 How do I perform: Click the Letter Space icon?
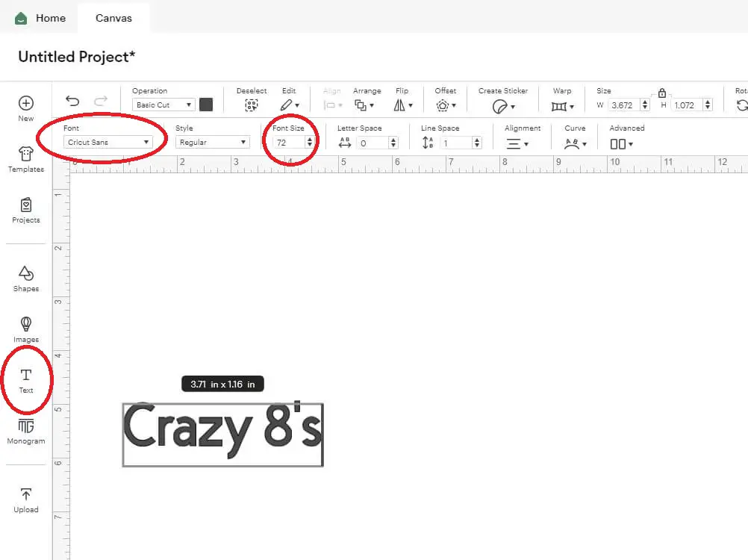pos(344,143)
